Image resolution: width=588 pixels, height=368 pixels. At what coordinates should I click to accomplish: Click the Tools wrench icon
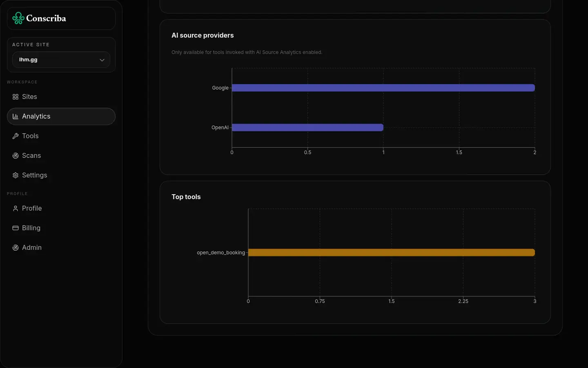click(x=16, y=136)
